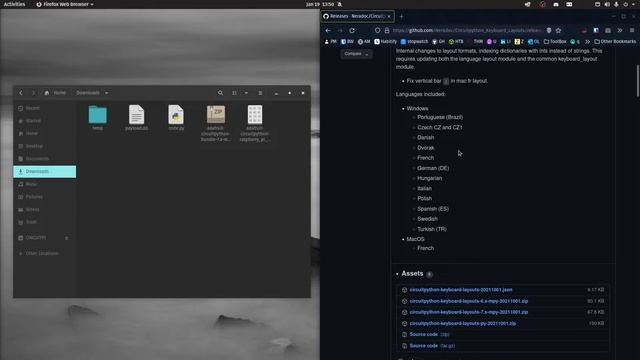This screenshot has height=360, width=640.
Task: Open file manager view options dropdown arrow
Action: [x=246, y=93]
